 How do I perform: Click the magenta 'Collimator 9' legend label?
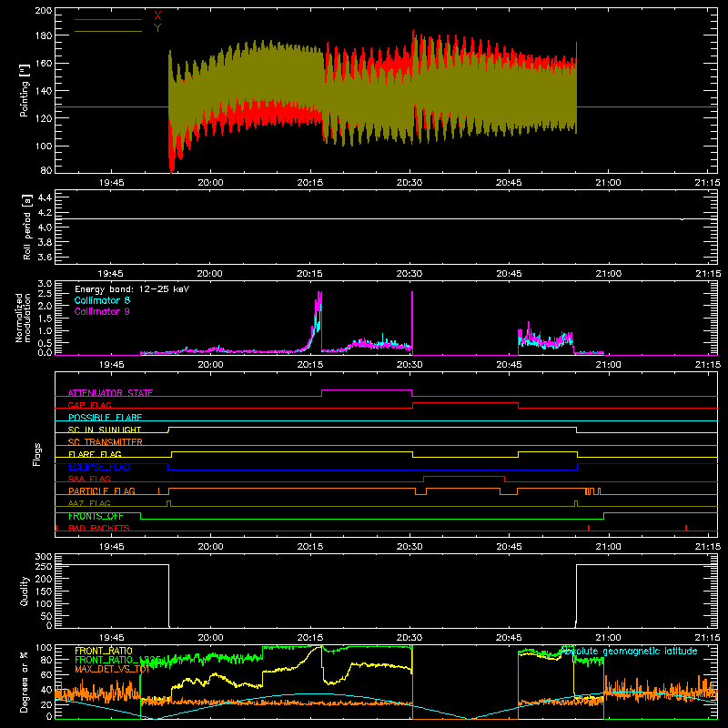(x=102, y=311)
